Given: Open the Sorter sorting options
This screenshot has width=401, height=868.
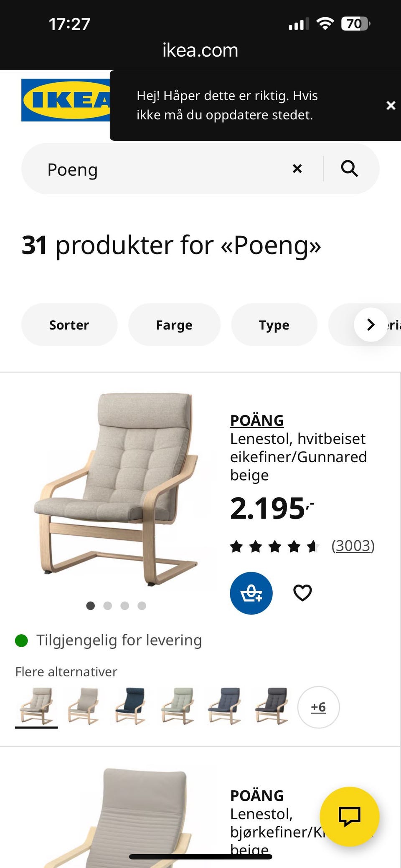Looking at the screenshot, I should click(x=69, y=324).
